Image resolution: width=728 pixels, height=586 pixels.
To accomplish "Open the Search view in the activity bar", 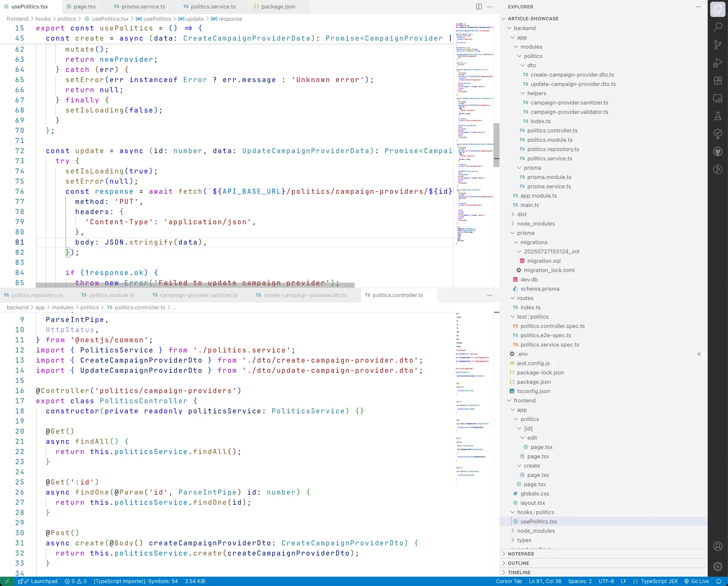I will [718, 27].
